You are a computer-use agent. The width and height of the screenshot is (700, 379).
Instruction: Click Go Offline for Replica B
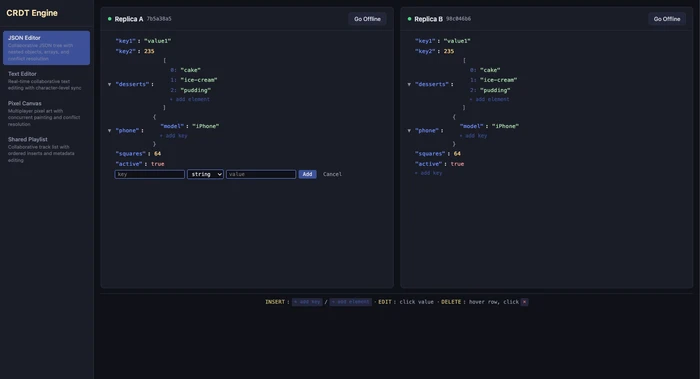(667, 19)
